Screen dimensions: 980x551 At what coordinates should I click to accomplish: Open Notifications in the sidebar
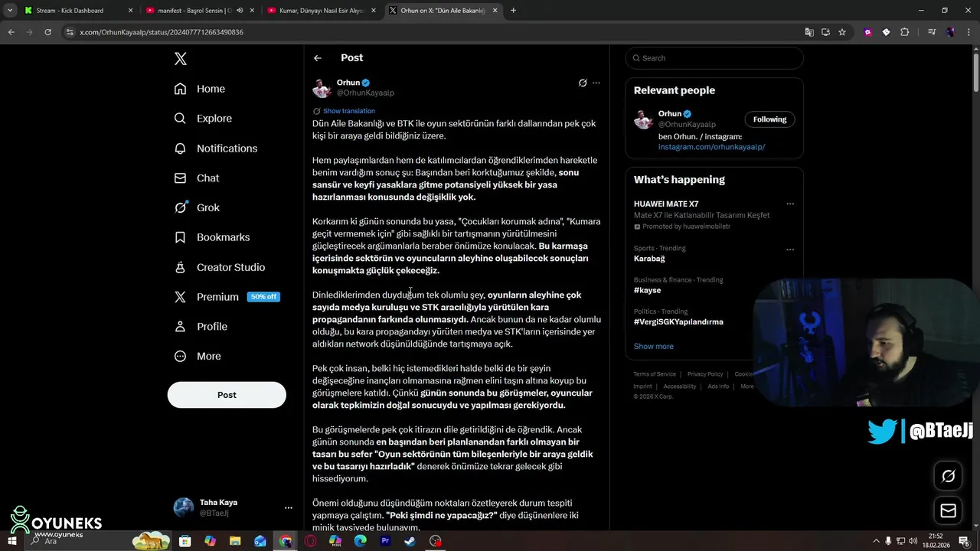(x=215, y=148)
